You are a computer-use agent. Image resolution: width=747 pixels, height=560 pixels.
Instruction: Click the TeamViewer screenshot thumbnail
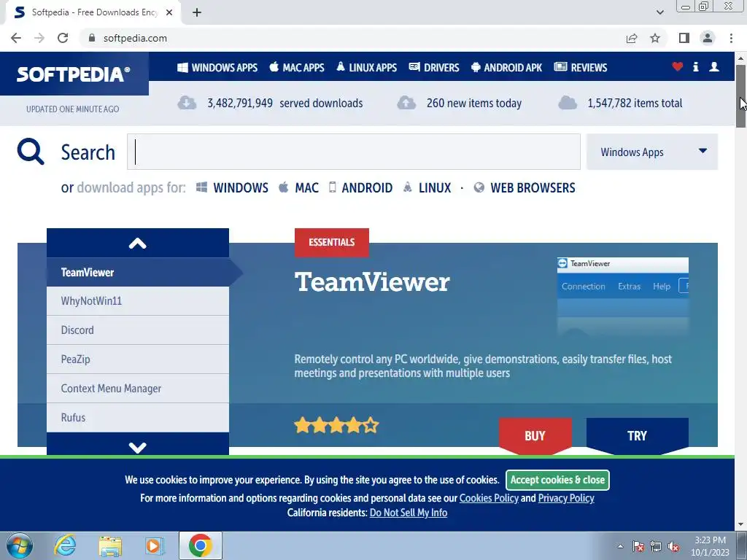pos(623,297)
